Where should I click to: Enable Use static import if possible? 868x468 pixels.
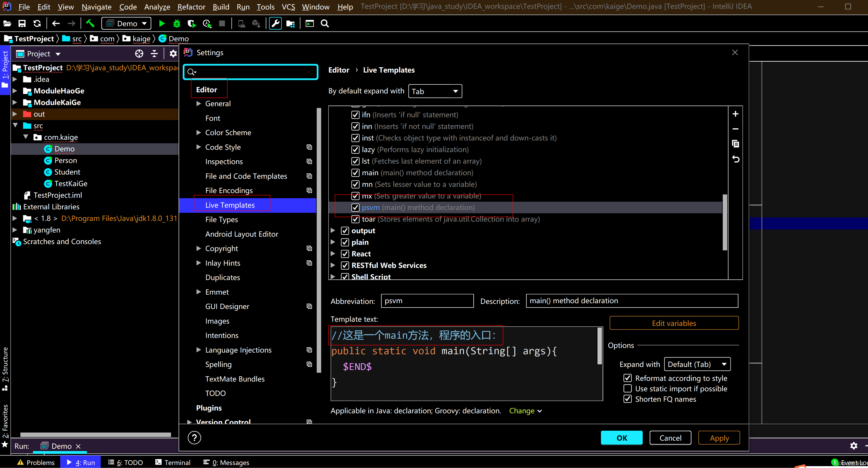(x=627, y=388)
